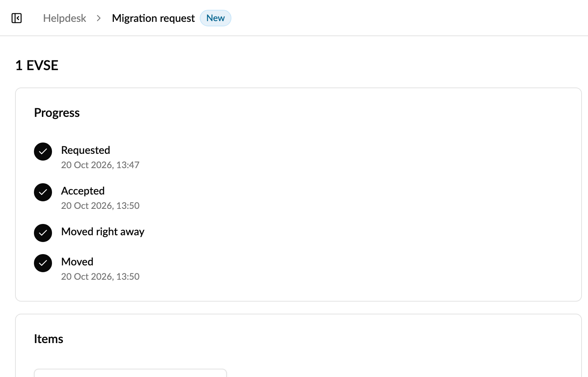Open the Helpdesk breadcrumb link
588x377 pixels.
pyautogui.click(x=64, y=18)
